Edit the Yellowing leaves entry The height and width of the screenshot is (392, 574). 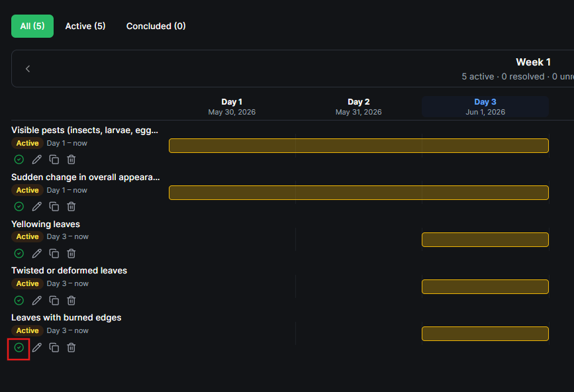[36, 254]
